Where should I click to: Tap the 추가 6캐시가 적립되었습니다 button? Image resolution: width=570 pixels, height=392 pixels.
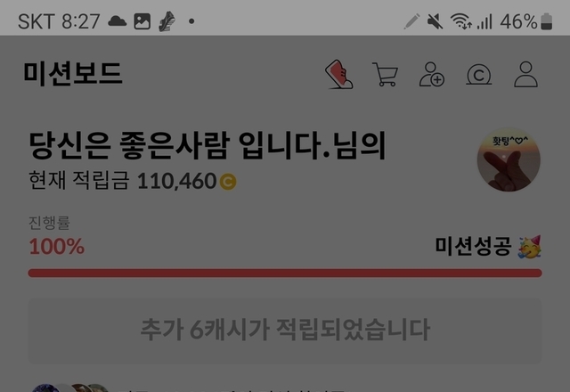click(285, 331)
